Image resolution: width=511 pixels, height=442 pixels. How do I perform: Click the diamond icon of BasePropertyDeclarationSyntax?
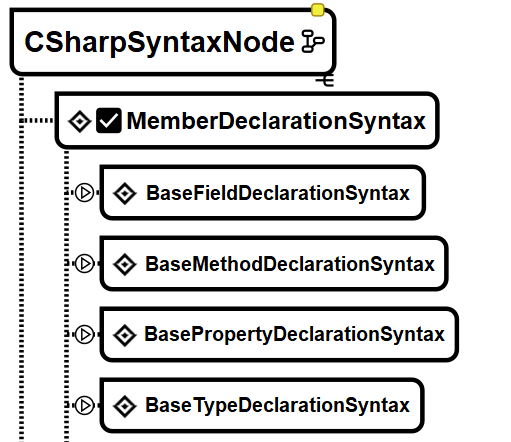(125, 335)
